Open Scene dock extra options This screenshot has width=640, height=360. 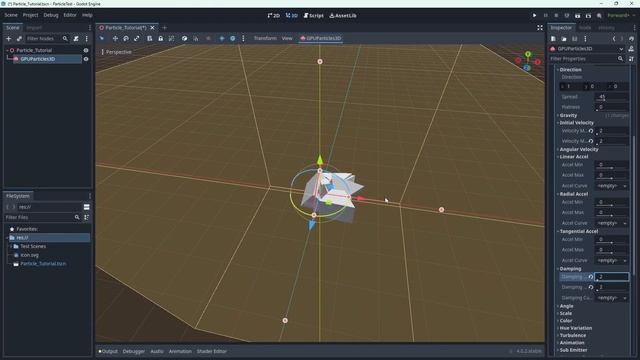(x=87, y=38)
